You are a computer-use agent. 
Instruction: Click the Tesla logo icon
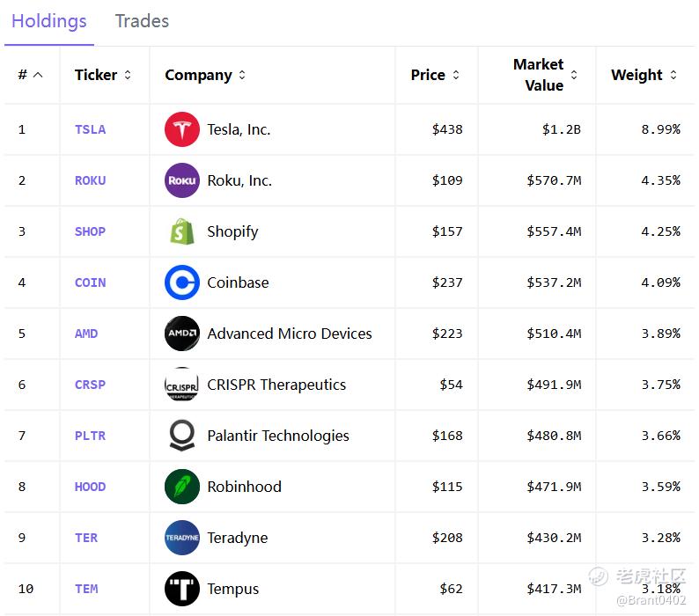coord(182,129)
